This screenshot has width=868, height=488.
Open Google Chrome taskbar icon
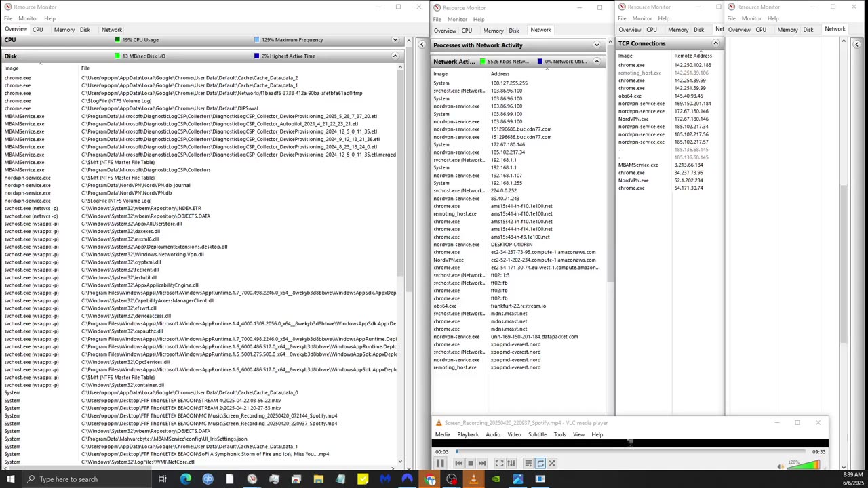point(429,479)
